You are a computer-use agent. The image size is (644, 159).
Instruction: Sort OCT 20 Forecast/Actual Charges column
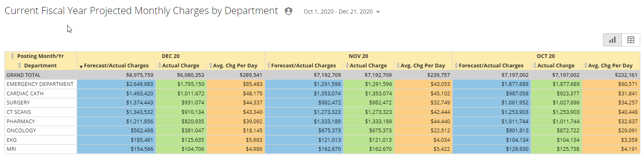456,65
